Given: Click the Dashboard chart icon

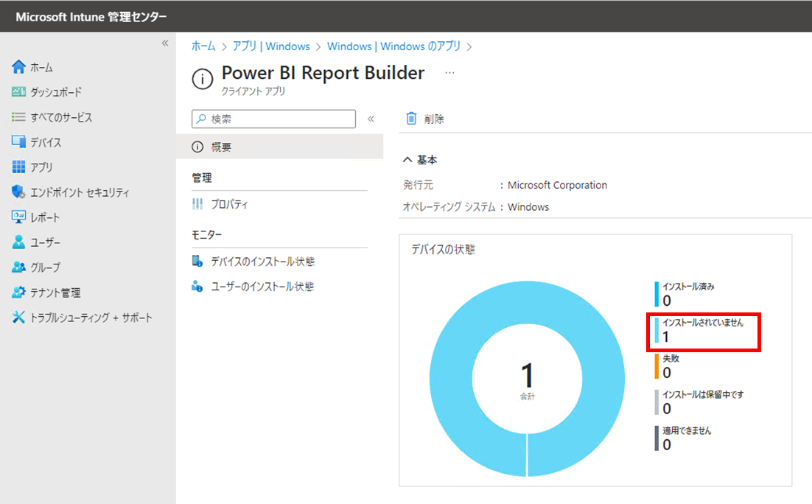Looking at the screenshot, I should pos(18,91).
